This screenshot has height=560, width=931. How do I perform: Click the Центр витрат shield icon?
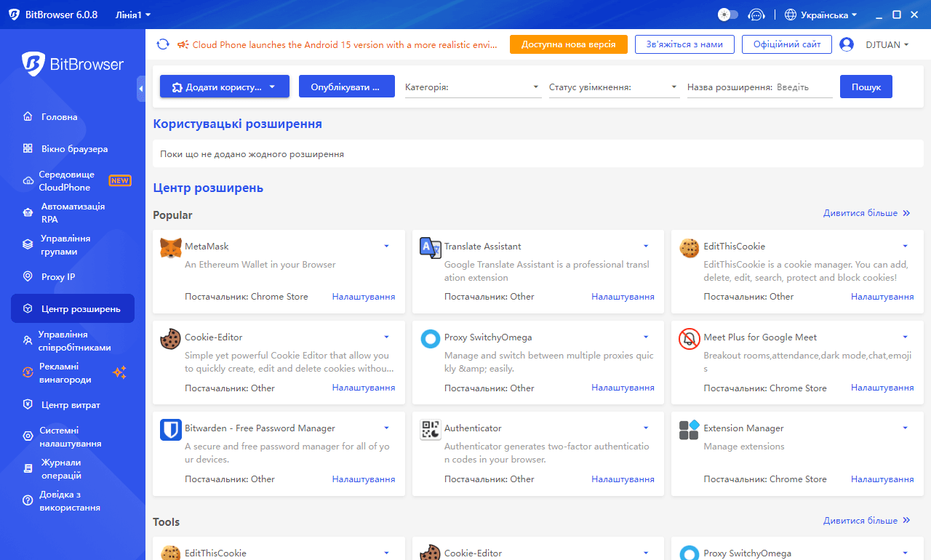click(x=28, y=404)
